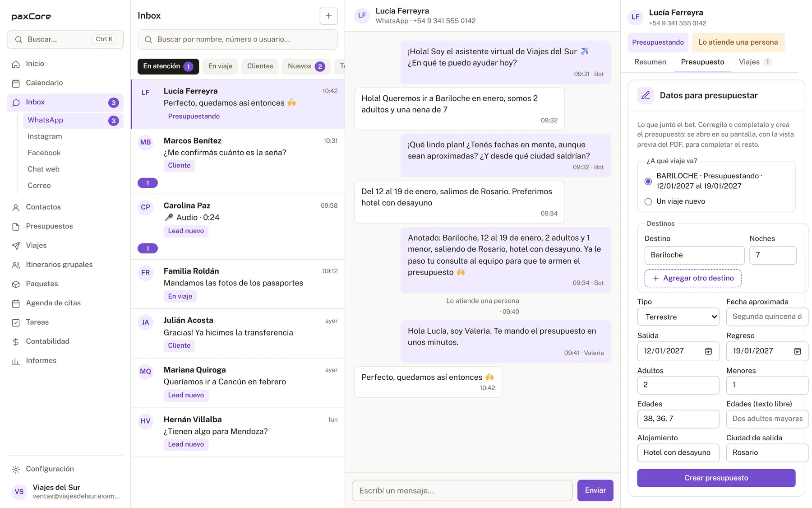This screenshot has height=508, width=812.
Task: Open the Itinerarios grupales people icon
Action: coord(16,265)
